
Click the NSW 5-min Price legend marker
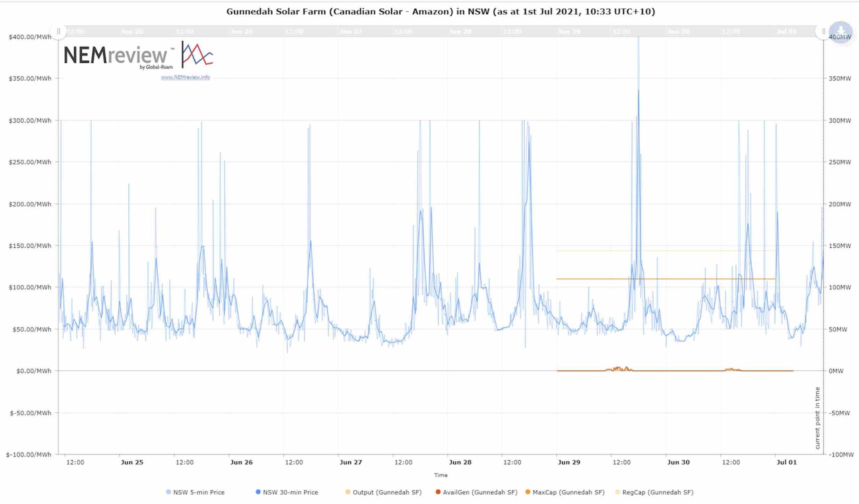tap(169, 492)
